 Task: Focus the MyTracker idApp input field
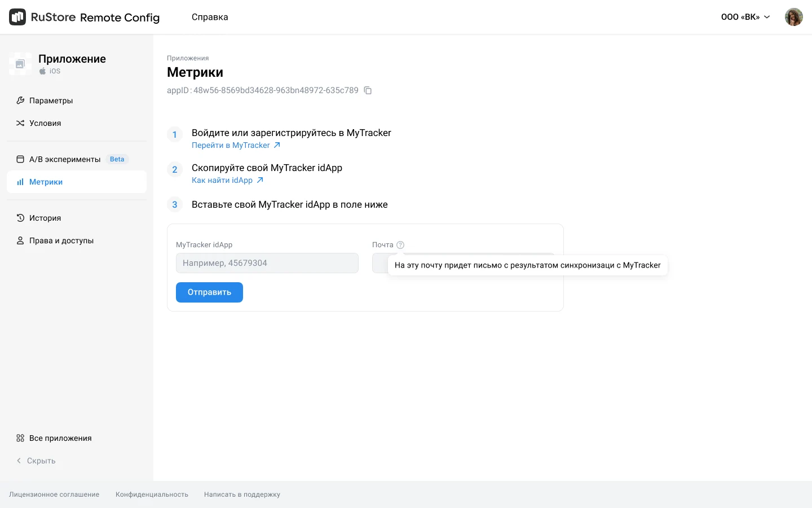tap(267, 263)
